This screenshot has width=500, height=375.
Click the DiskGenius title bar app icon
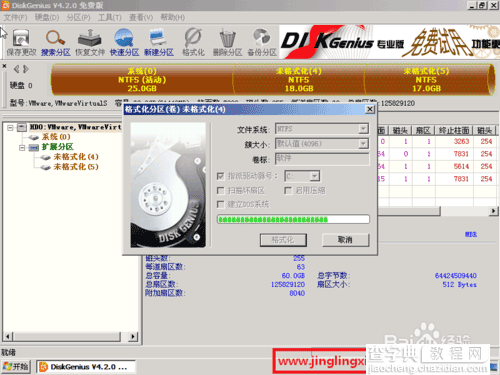[x=6, y=5]
